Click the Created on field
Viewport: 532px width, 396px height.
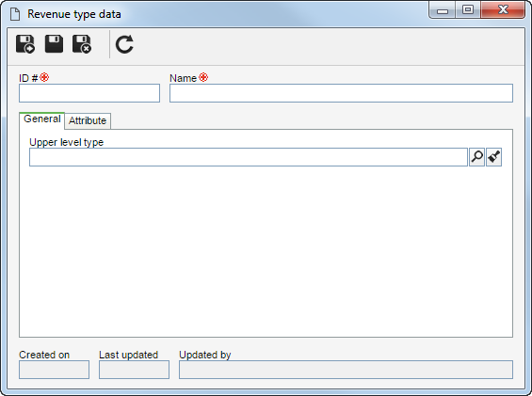(54, 370)
